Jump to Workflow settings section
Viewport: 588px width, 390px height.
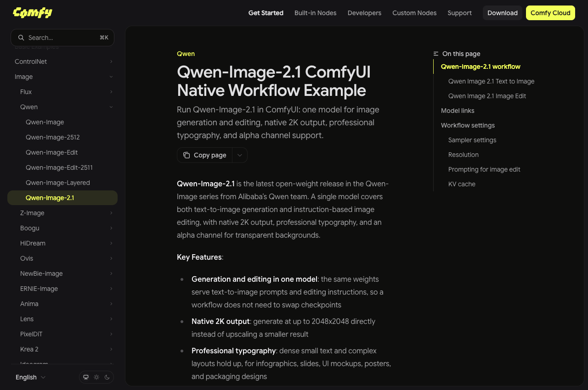[x=468, y=125]
